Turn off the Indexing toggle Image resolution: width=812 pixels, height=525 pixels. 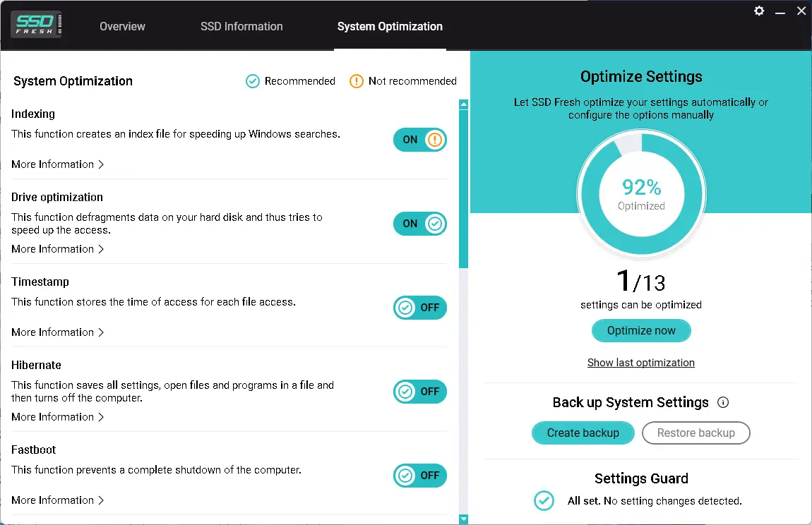420,140
